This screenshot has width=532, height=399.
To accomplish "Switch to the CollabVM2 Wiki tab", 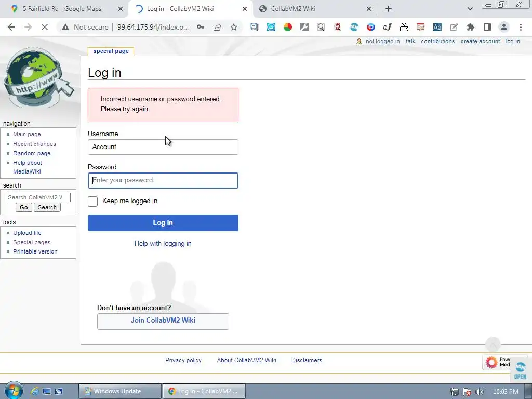I will point(293,9).
